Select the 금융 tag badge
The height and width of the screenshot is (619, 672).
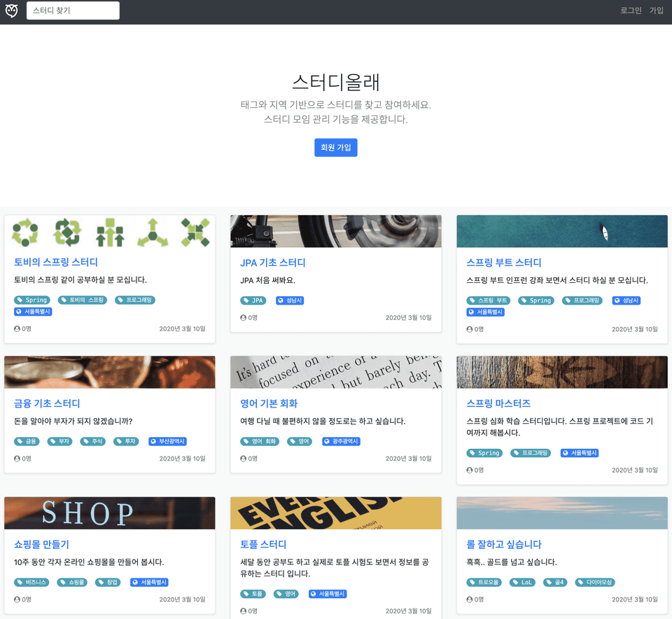click(x=27, y=442)
